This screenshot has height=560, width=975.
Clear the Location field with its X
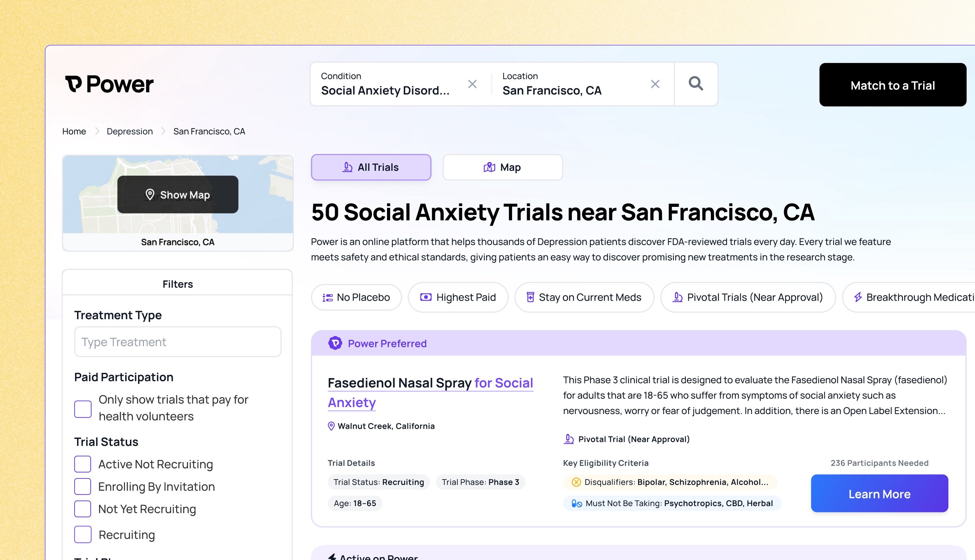point(655,84)
